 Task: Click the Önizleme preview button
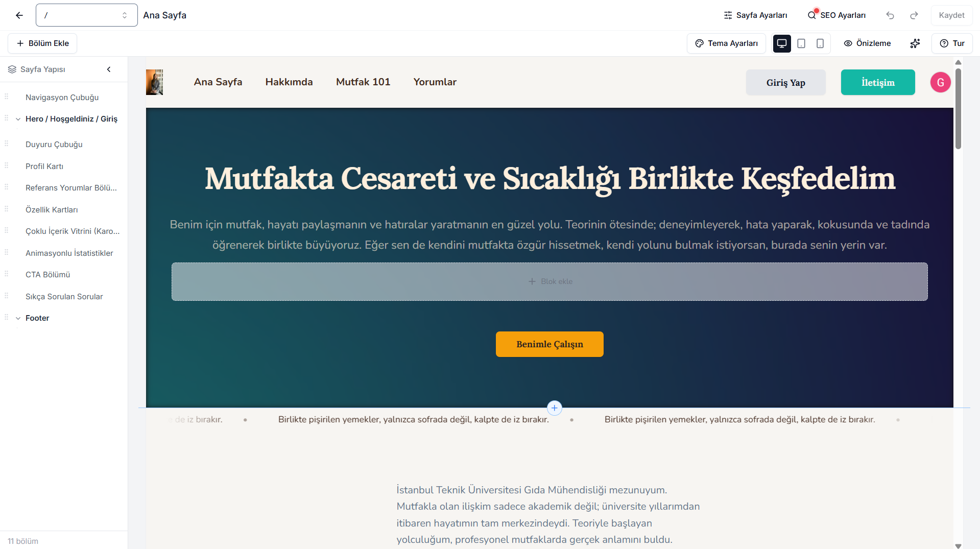coord(867,43)
